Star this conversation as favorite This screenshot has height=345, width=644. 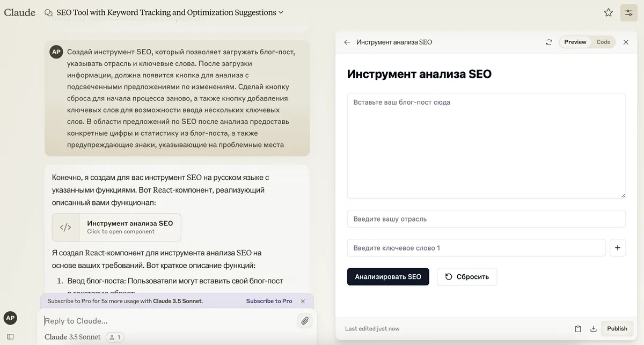[x=608, y=12]
